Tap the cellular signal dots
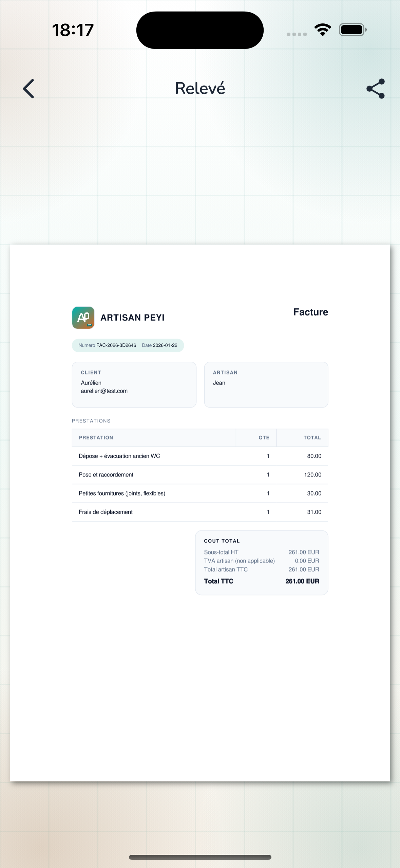Image resolution: width=400 pixels, height=868 pixels. point(297,34)
